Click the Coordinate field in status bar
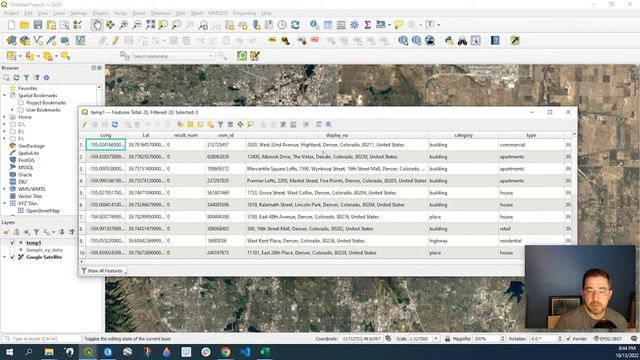Image resolution: width=640 pixels, height=360 pixels. coord(361,339)
